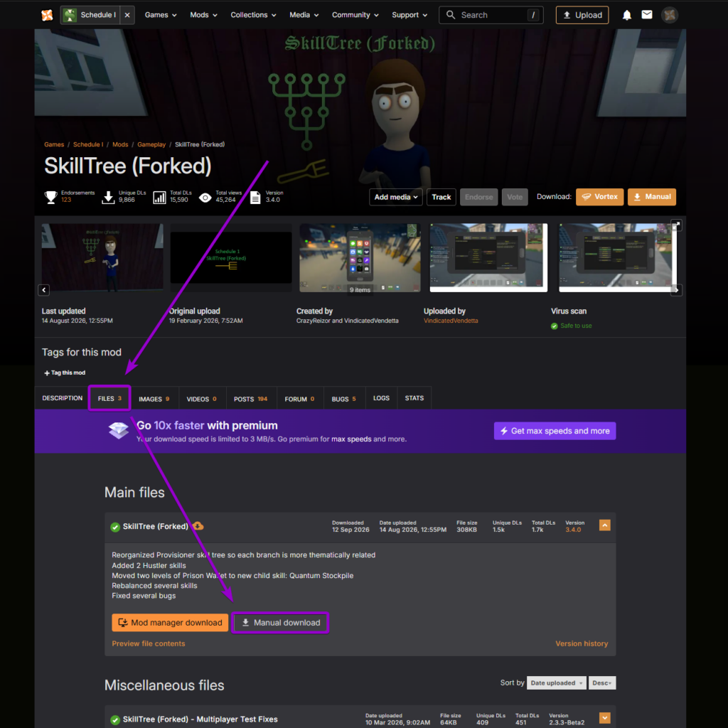Go to Games breadcrumb
The width and height of the screenshot is (728, 728).
[54, 144]
